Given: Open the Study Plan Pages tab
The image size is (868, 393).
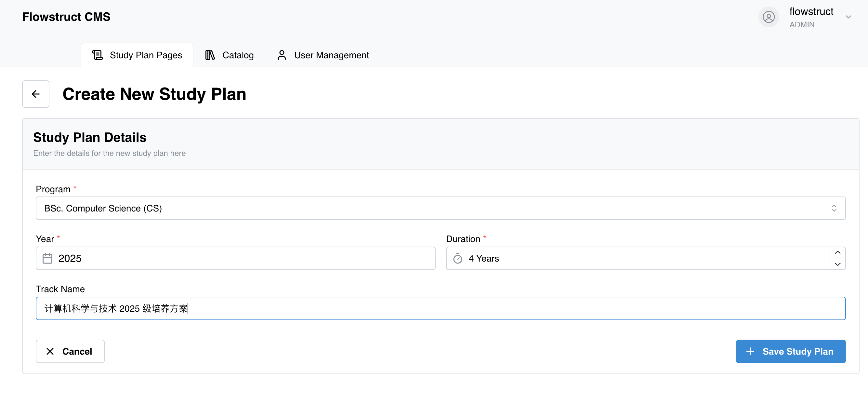Looking at the screenshot, I should coord(137,55).
